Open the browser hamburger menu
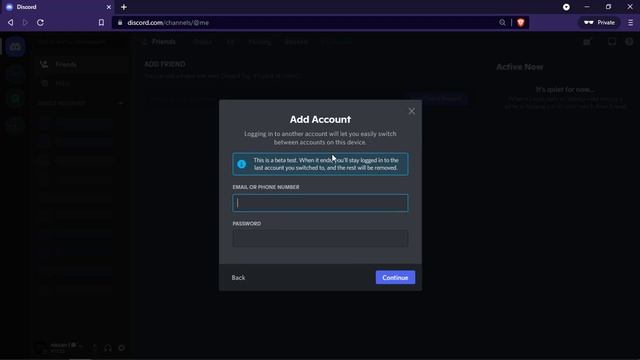Image resolution: width=640 pixels, height=360 pixels. (630, 22)
